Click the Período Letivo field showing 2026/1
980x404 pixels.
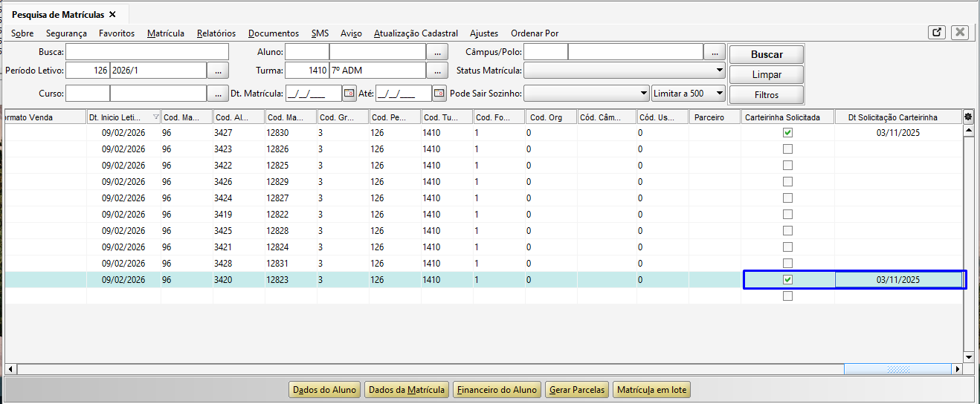point(158,71)
